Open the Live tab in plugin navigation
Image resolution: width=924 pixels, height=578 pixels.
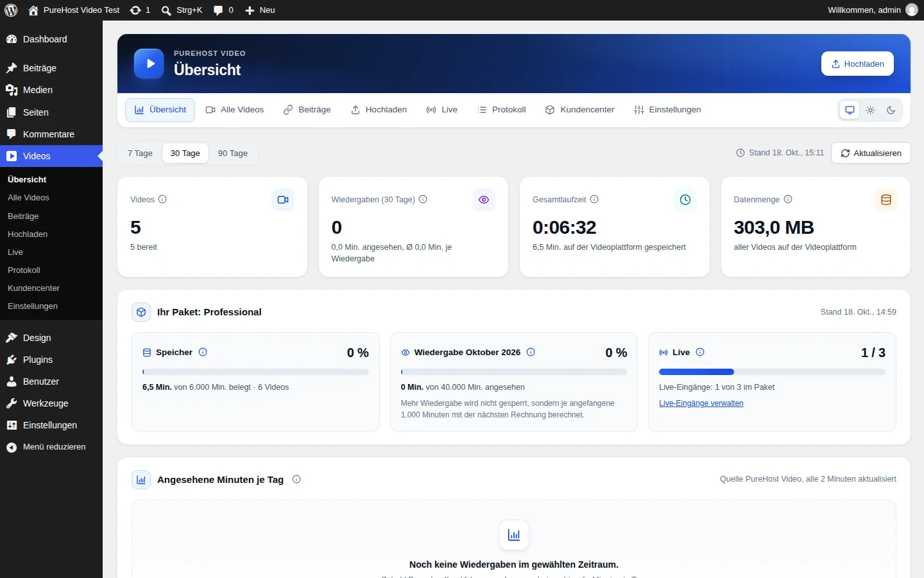(x=442, y=110)
